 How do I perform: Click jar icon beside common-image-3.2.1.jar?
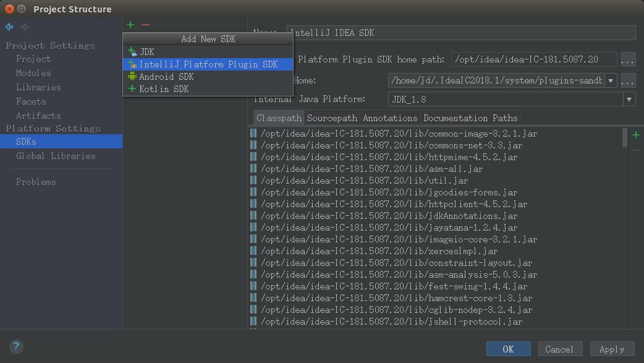[x=253, y=133]
